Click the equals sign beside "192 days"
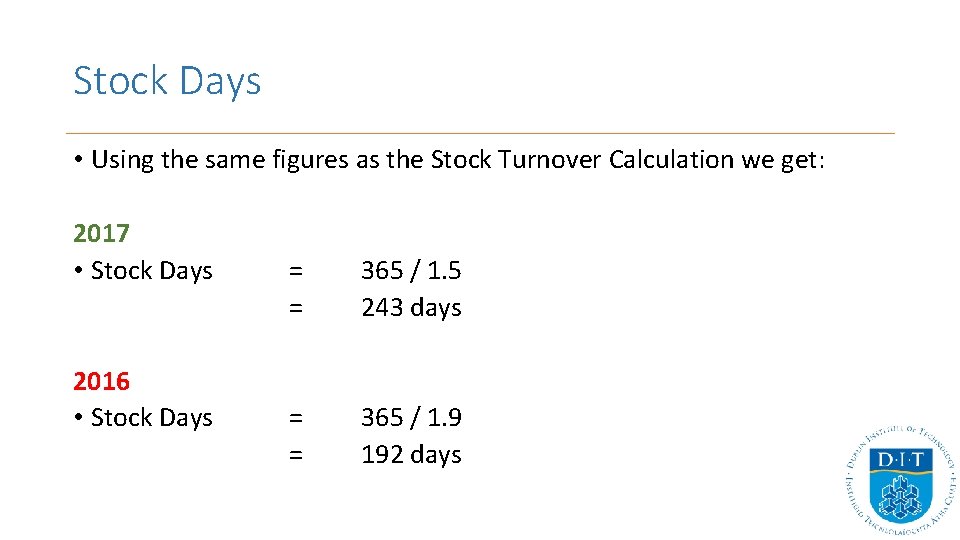This screenshot has width=960, height=540. tap(295, 455)
